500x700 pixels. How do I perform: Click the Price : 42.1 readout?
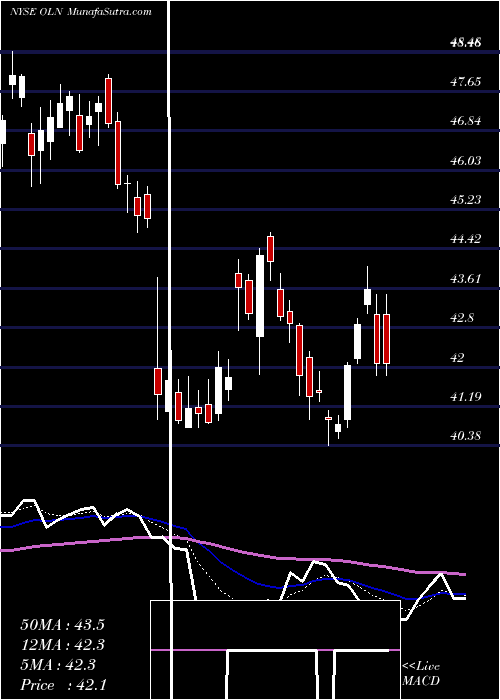coord(62,685)
